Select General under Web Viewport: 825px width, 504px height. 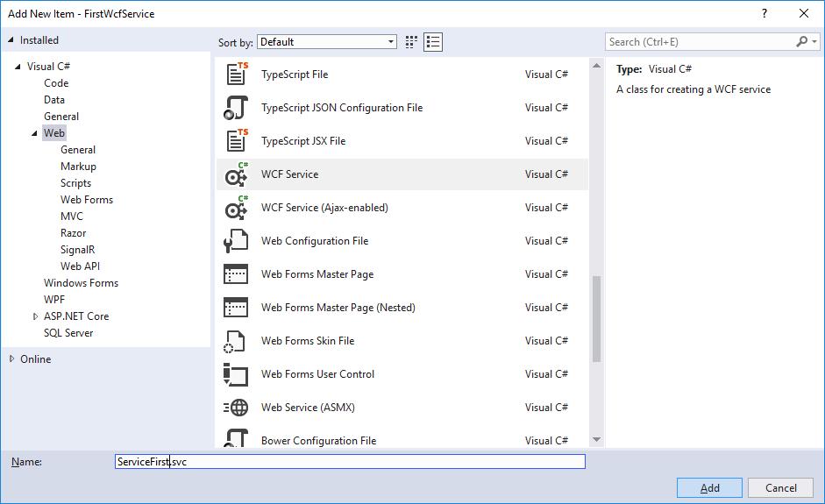tap(78, 149)
